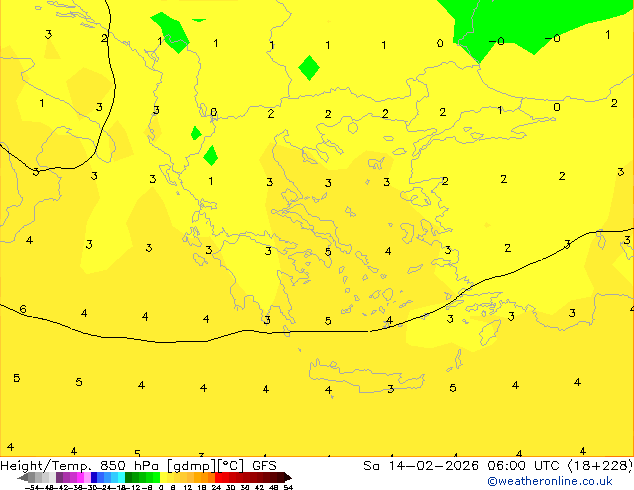Click the "54" label on legend scale

[288, 487]
